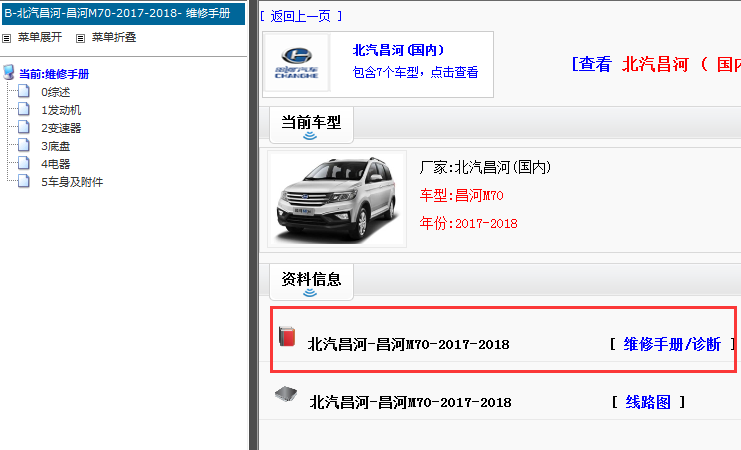The height and width of the screenshot is (450, 741).
Task: Open the 维修手册/诊断 link
Action: click(x=672, y=344)
